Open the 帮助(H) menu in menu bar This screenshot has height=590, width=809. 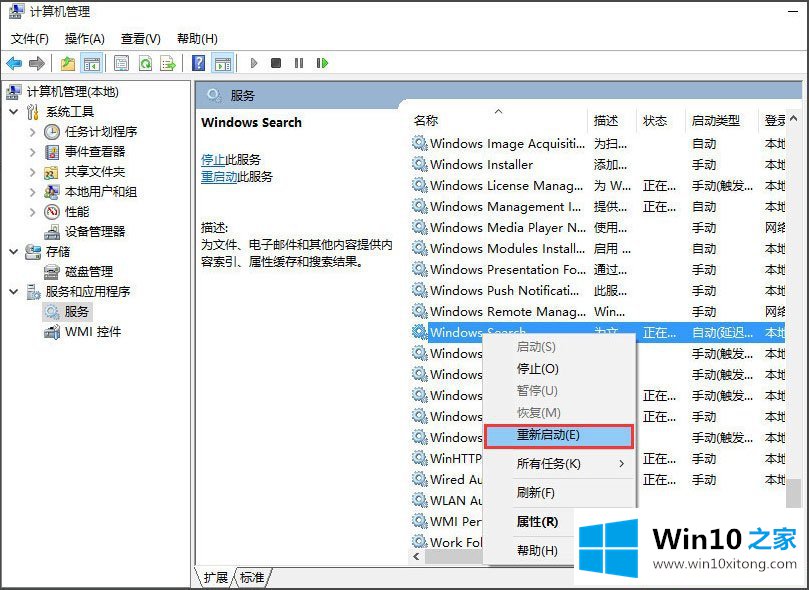[x=197, y=39]
